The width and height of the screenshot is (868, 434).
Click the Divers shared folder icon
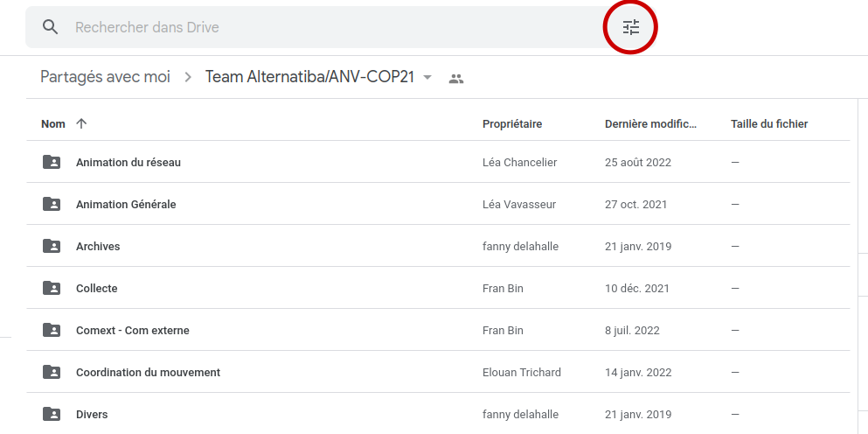(x=52, y=414)
